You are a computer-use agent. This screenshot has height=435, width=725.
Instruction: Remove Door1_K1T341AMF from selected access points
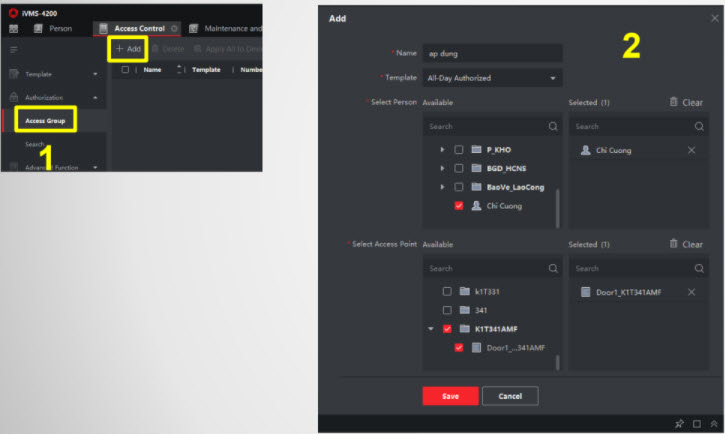691,292
